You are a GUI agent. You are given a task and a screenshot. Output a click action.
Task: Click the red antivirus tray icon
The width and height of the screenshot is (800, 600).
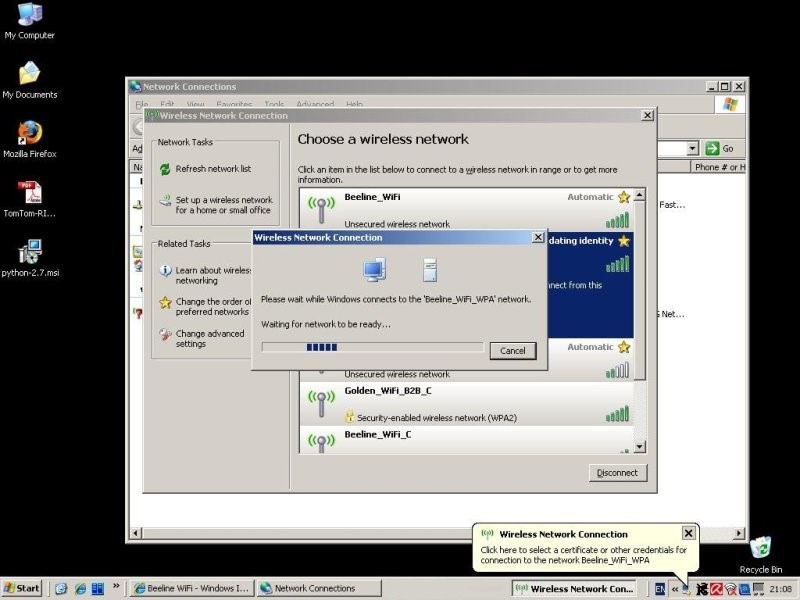(x=716, y=589)
